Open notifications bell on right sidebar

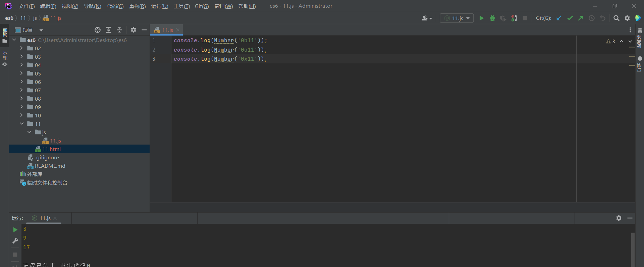(640, 59)
